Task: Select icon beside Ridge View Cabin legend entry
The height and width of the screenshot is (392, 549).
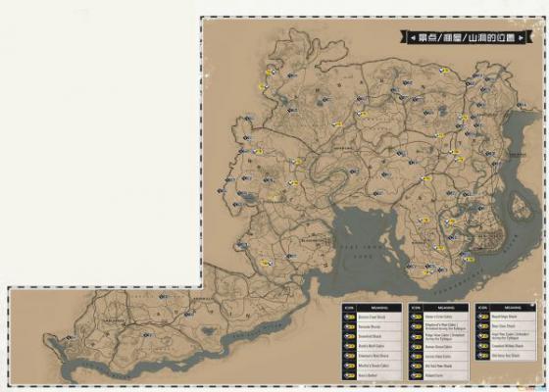Action: click(417, 337)
